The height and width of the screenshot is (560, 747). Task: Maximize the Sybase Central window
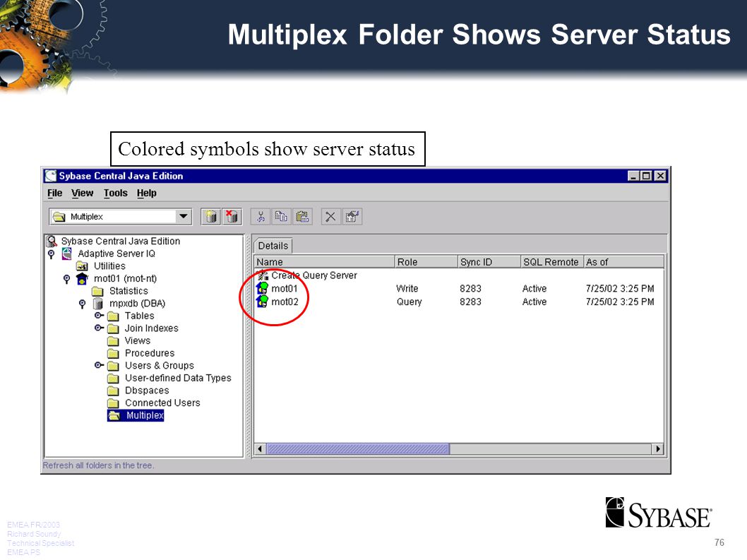click(x=646, y=176)
